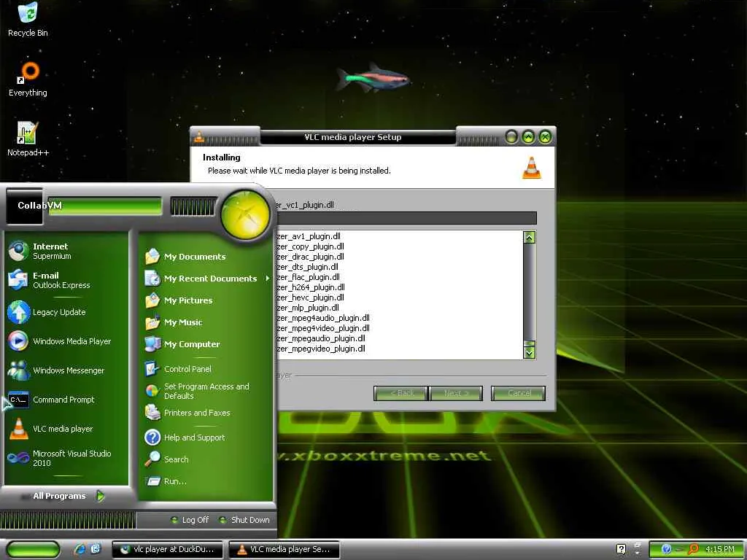The width and height of the screenshot is (747, 560).
Task: Open Help and Support
Action: pos(206,437)
